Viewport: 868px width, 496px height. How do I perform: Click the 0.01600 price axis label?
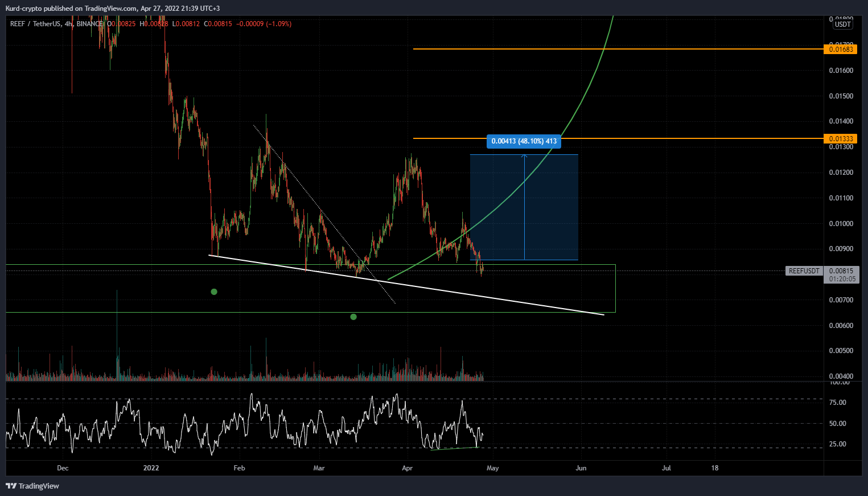841,71
